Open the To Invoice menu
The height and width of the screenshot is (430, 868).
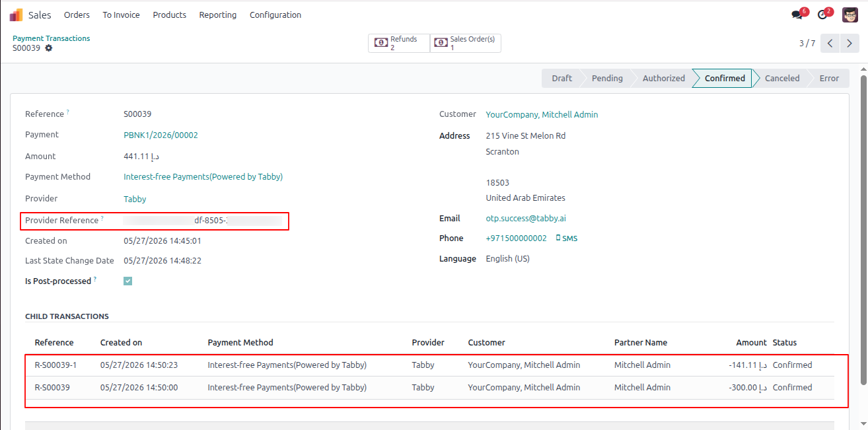tap(121, 15)
